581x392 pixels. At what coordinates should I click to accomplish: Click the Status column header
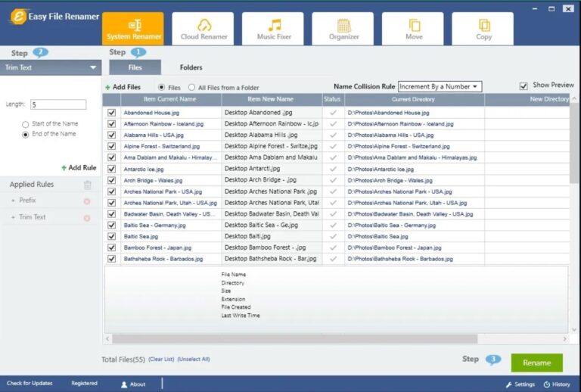click(333, 99)
